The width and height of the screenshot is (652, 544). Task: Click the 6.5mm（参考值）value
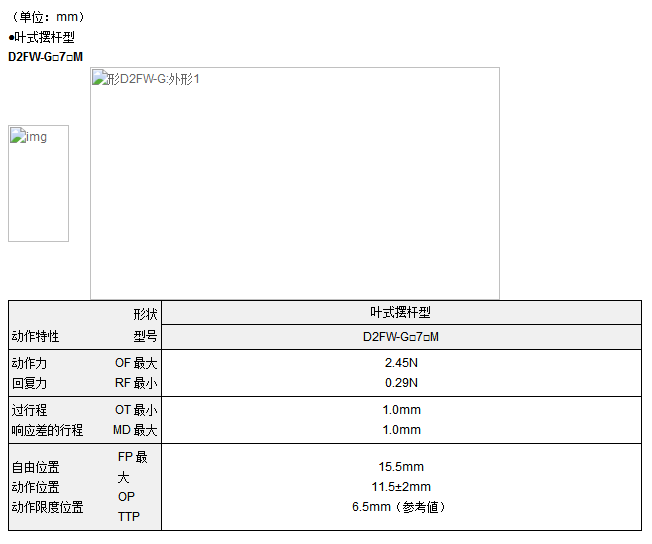400,507
